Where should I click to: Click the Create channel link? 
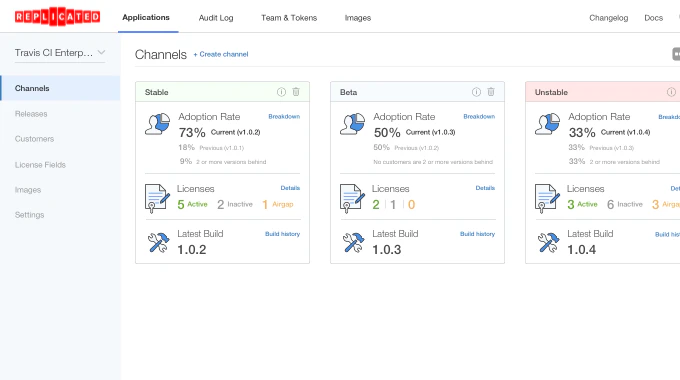point(221,54)
